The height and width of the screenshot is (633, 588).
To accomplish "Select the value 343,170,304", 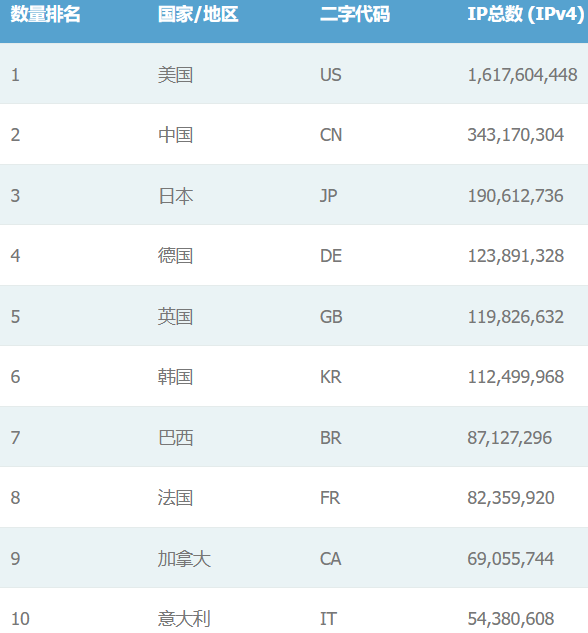I will click(x=515, y=135).
